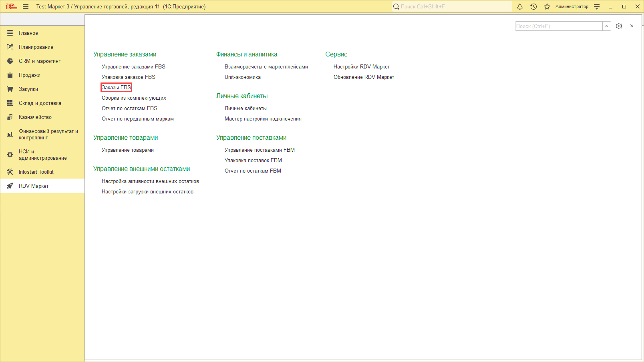Open Обновление RDV Маркет
This screenshot has height=362, width=644.
click(364, 77)
